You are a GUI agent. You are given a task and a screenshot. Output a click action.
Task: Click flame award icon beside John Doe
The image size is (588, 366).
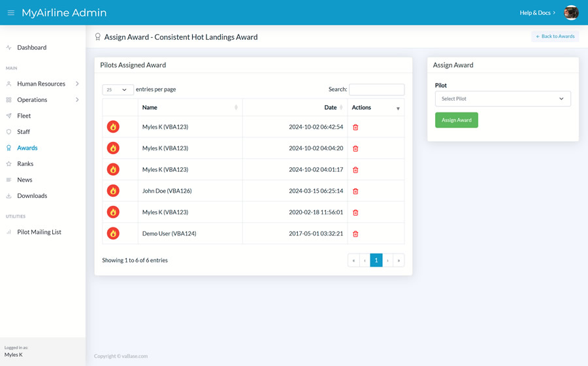coord(113,191)
